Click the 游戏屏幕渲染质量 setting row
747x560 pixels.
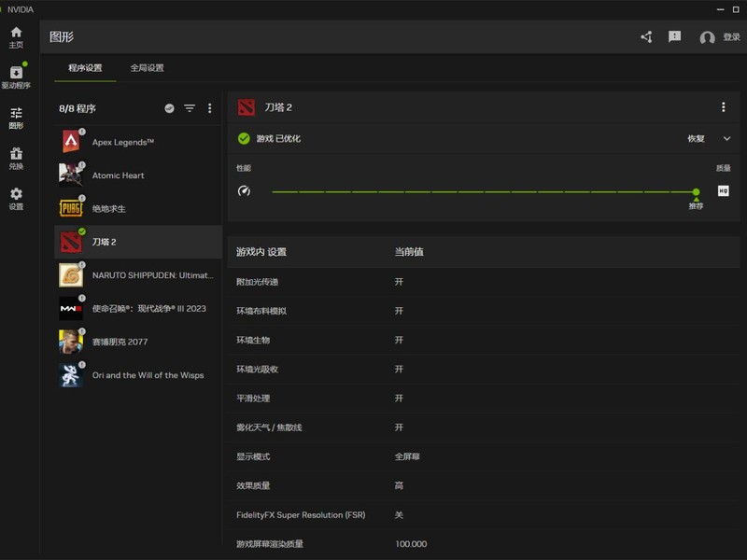tap(484, 544)
